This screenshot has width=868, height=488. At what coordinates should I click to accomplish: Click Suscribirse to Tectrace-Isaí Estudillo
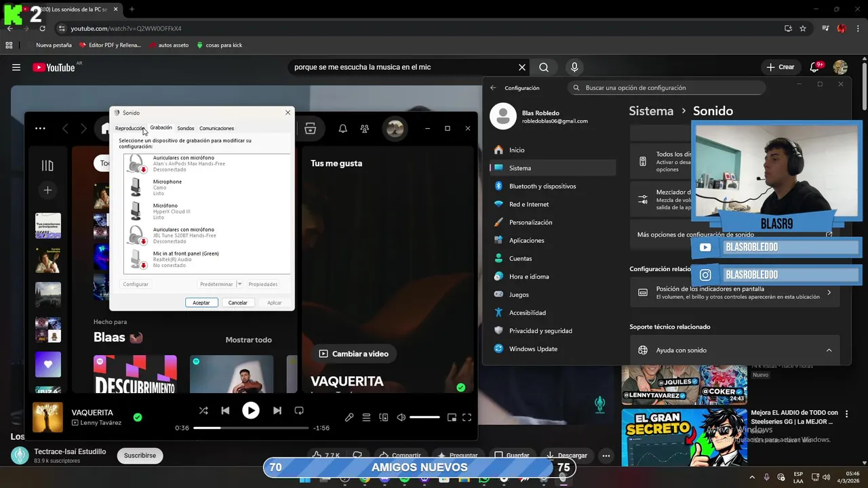tap(140, 455)
